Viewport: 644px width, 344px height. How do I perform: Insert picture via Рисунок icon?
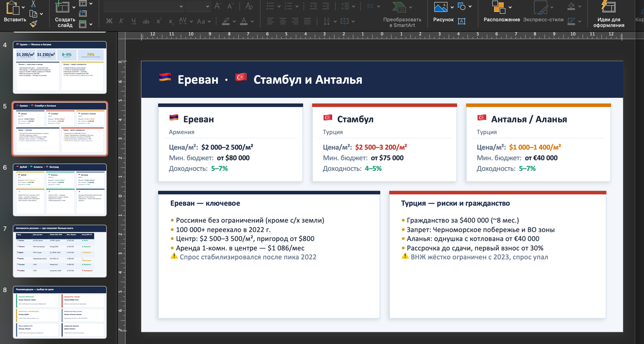click(x=440, y=7)
